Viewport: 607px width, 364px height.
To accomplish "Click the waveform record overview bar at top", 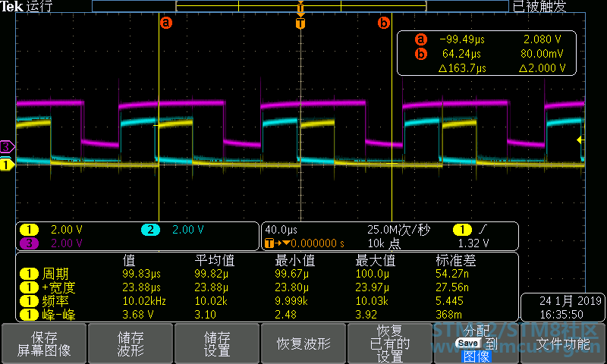I will pyautogui.click(x=300, y=6).
